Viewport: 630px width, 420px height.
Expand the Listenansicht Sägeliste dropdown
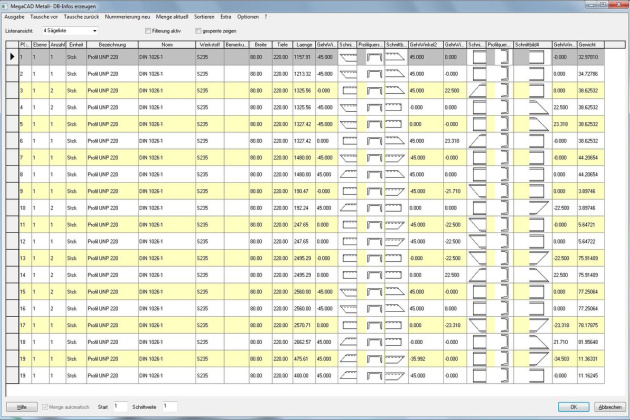coord(92,32)
